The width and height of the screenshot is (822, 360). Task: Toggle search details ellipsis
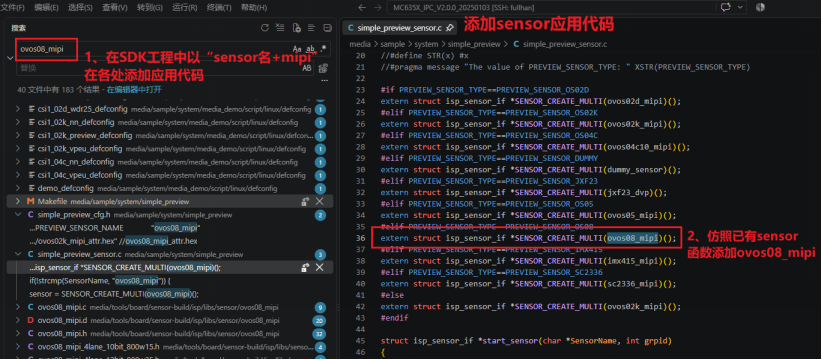click(x=324, y=80)
